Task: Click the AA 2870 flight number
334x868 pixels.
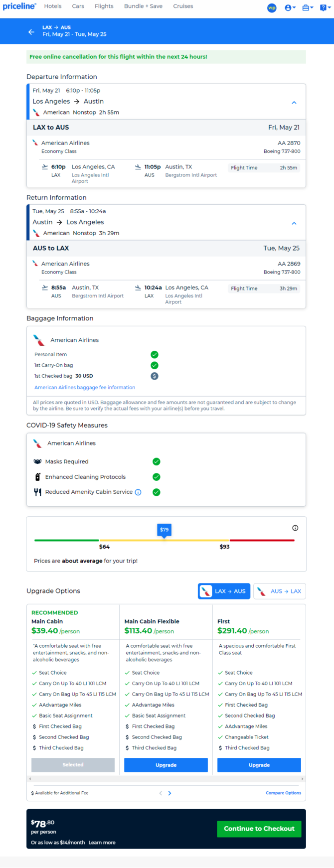Action: point(289,143)
